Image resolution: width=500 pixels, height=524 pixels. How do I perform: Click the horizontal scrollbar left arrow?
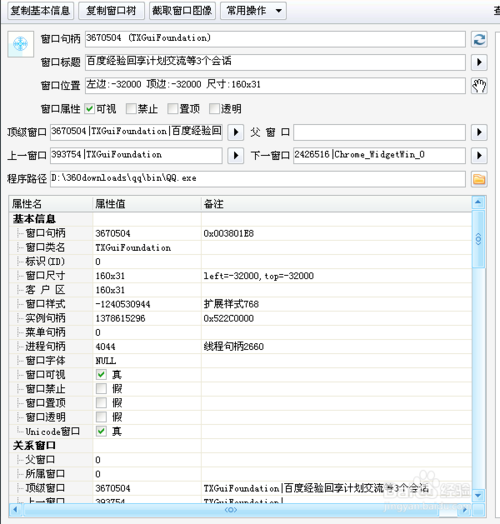pos(15,510)
